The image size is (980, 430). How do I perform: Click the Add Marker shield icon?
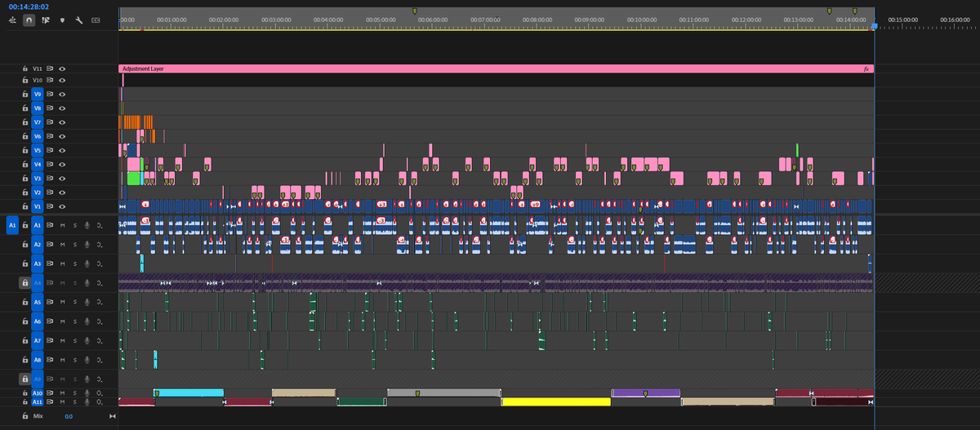(x=62, y=20)
